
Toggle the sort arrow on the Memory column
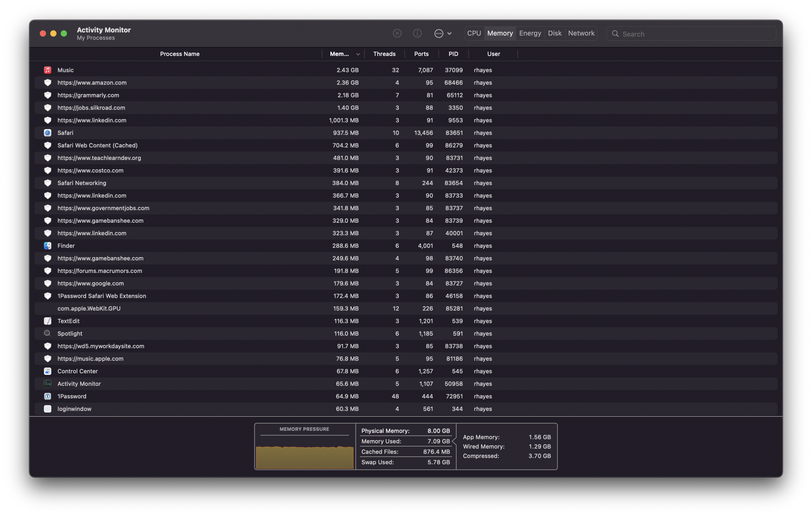[358, 54]
